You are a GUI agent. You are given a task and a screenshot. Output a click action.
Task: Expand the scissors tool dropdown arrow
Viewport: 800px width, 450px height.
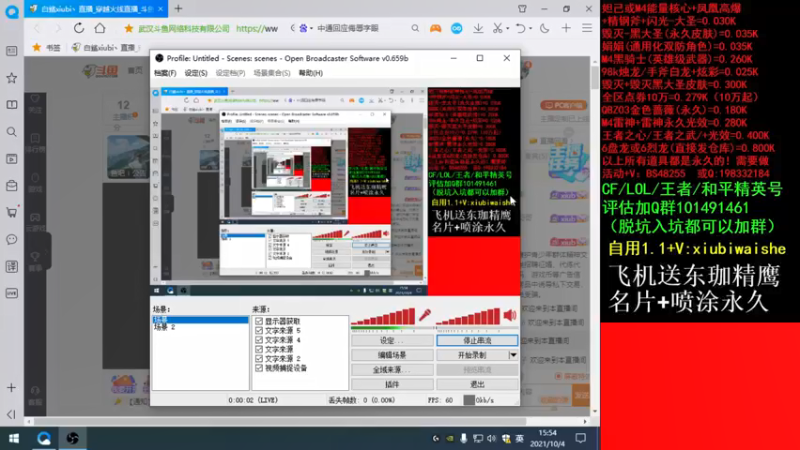pos(507,29)
